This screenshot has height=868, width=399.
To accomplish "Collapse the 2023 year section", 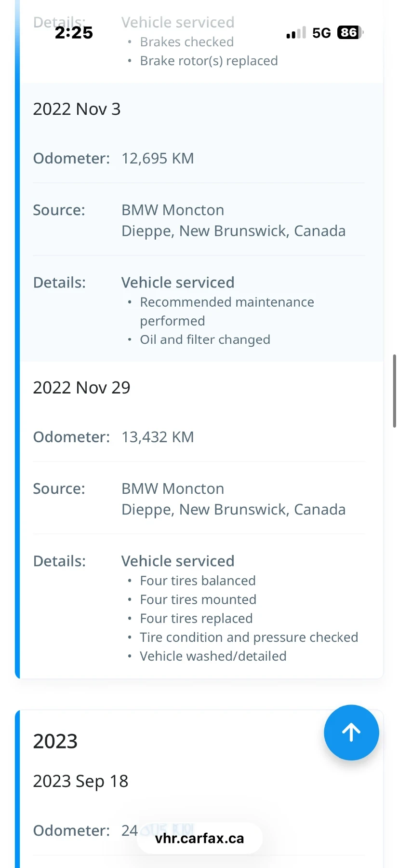I will (55, 741).
